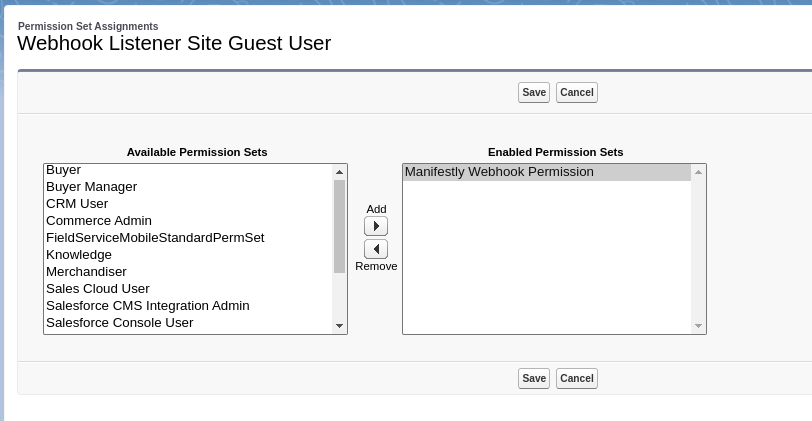The width and height of the screenshot is (812, 421).
Task: Select Buyer in available permission sets
Action: pos(64,171)
